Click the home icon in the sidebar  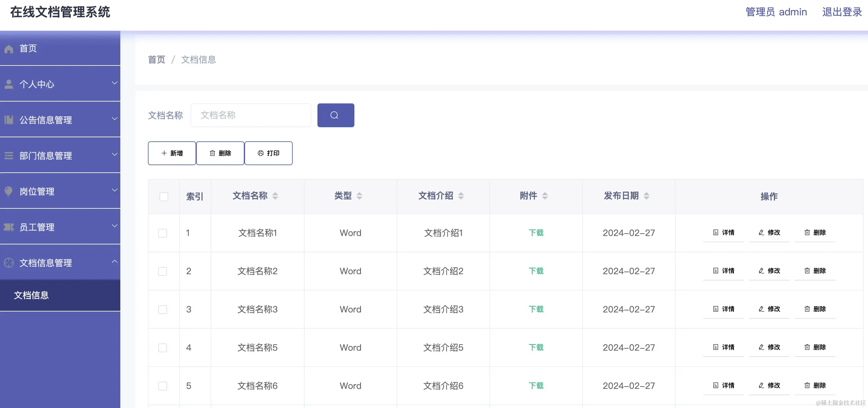click(x=9, y=49)
